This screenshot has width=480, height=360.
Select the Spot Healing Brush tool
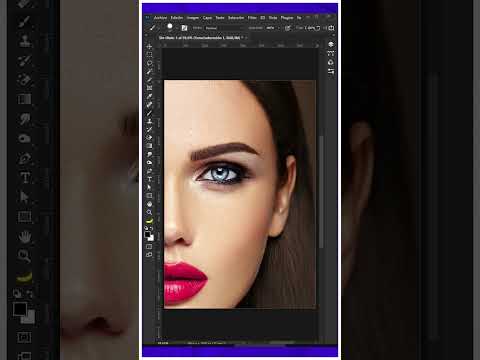(149, 105)
